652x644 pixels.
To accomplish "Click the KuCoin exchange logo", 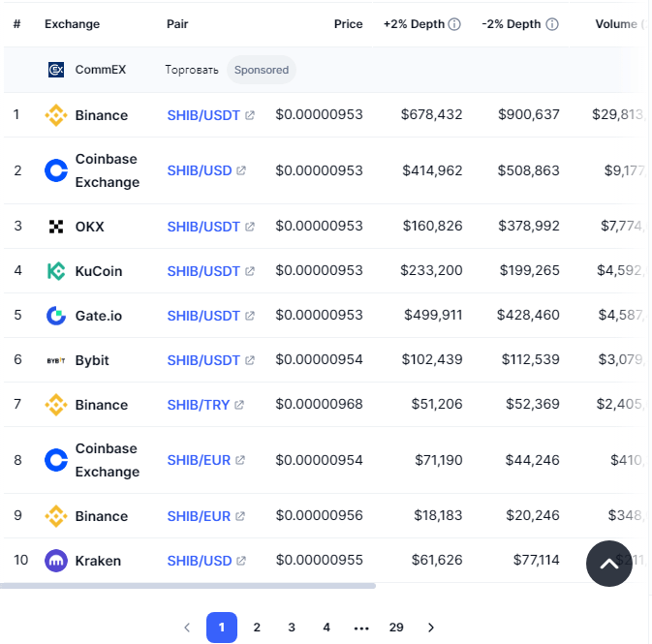I will [56, 271].
